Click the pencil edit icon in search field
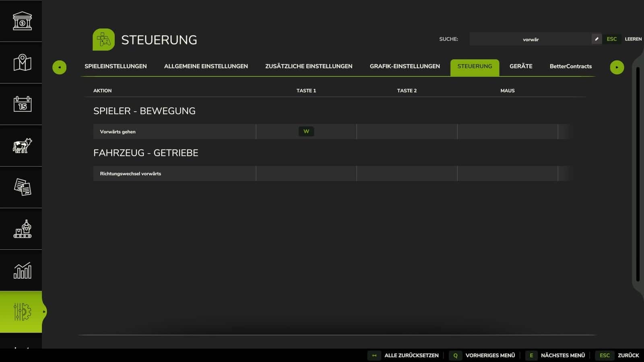 [597, 39]
